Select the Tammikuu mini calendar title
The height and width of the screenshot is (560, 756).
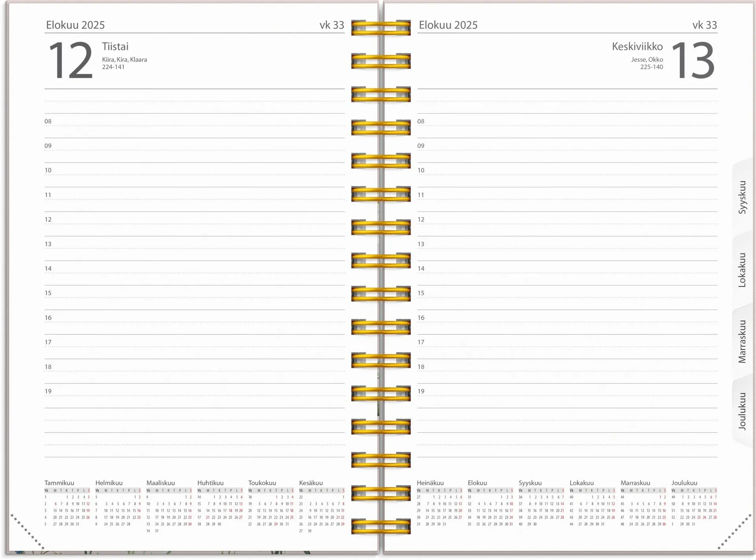(59, 483)
